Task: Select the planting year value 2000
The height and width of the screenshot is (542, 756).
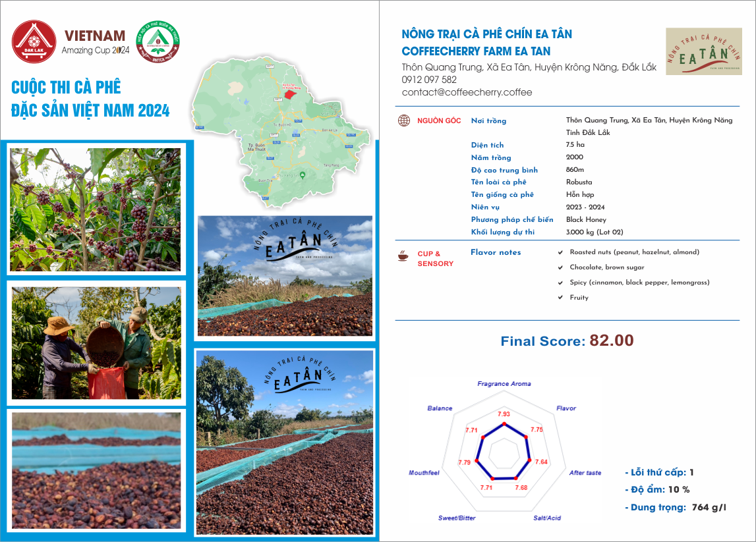Action: coord(575,157)
